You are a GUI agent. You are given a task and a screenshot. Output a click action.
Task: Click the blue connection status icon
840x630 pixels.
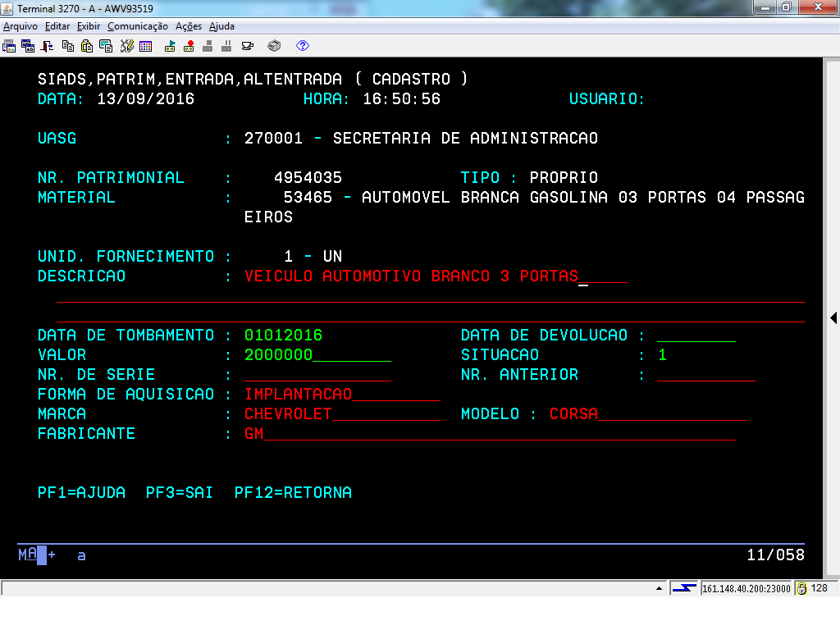click(684, 588)
